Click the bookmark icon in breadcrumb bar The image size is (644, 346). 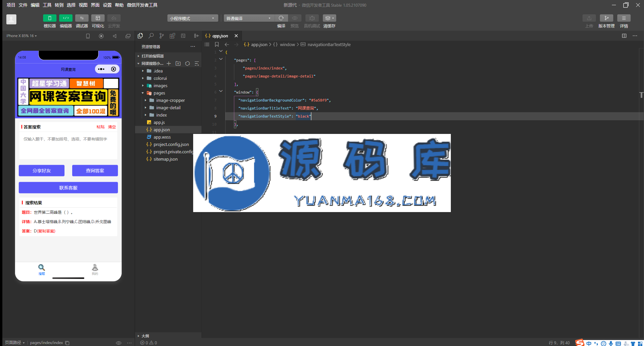point(217,44)
